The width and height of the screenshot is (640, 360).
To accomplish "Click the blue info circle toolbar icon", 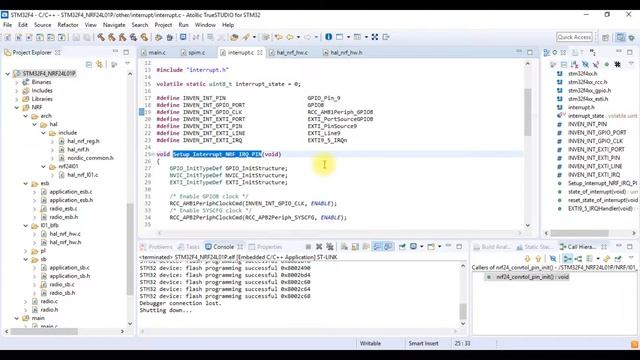I will (329, 37).
